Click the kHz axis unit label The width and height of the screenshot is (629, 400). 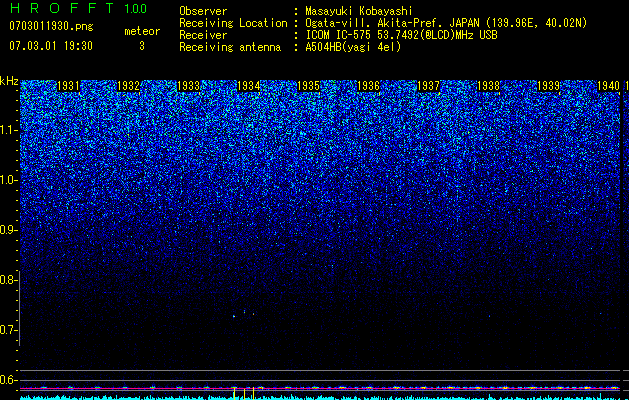click(9, 81)
